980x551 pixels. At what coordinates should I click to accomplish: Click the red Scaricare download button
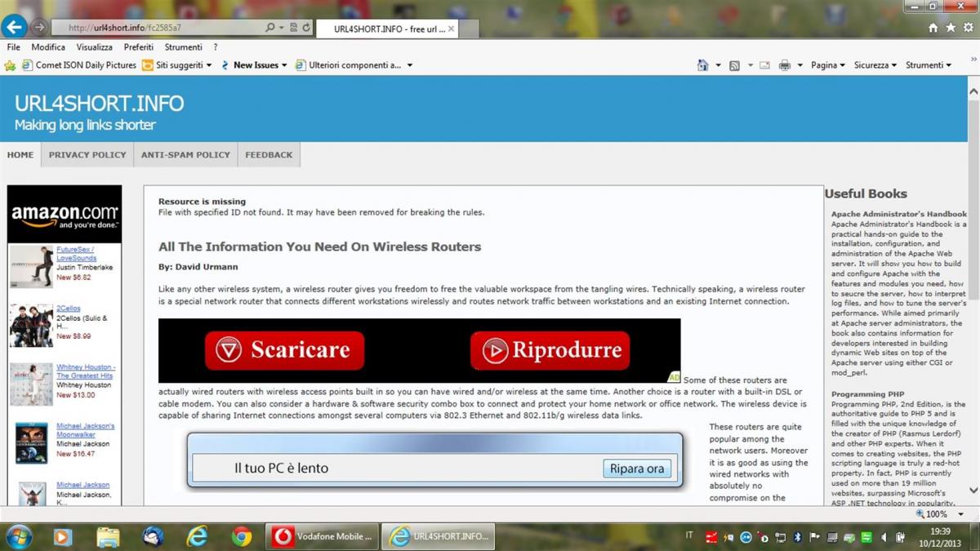click(284, 350)
